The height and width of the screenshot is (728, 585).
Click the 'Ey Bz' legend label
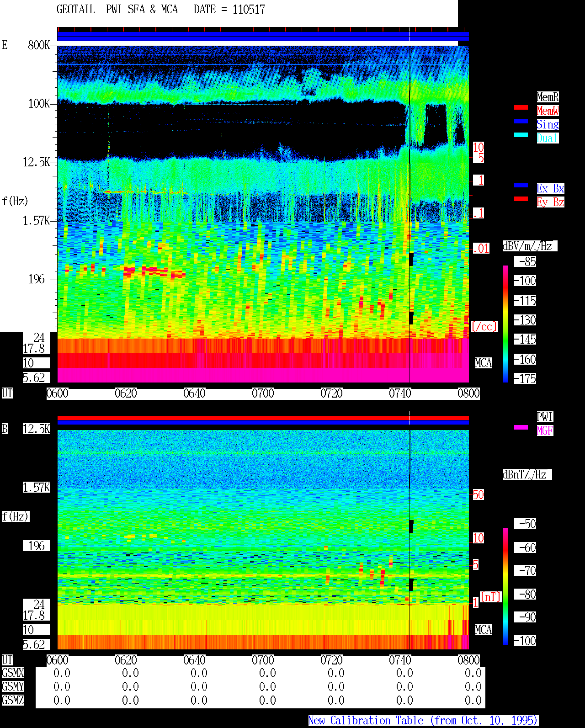(x=550, y=202)
